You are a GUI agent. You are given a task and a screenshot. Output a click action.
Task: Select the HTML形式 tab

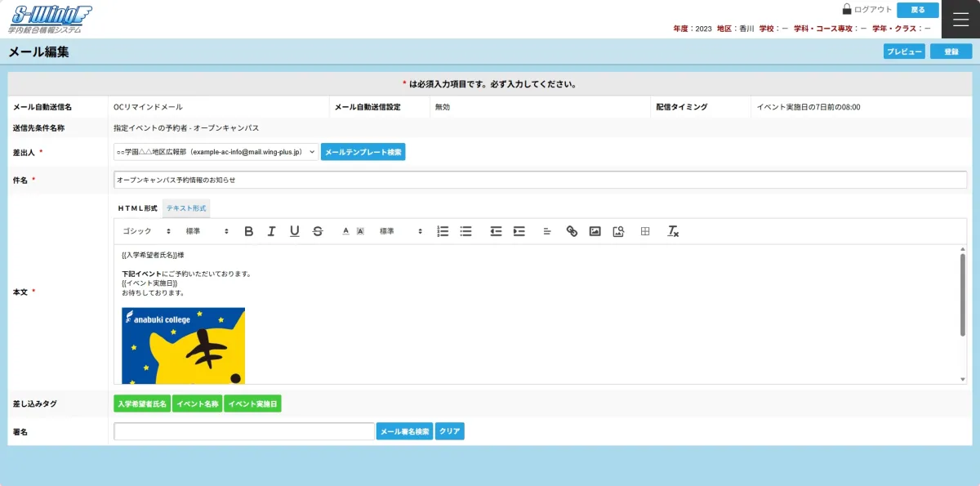(x=137, y=208)
